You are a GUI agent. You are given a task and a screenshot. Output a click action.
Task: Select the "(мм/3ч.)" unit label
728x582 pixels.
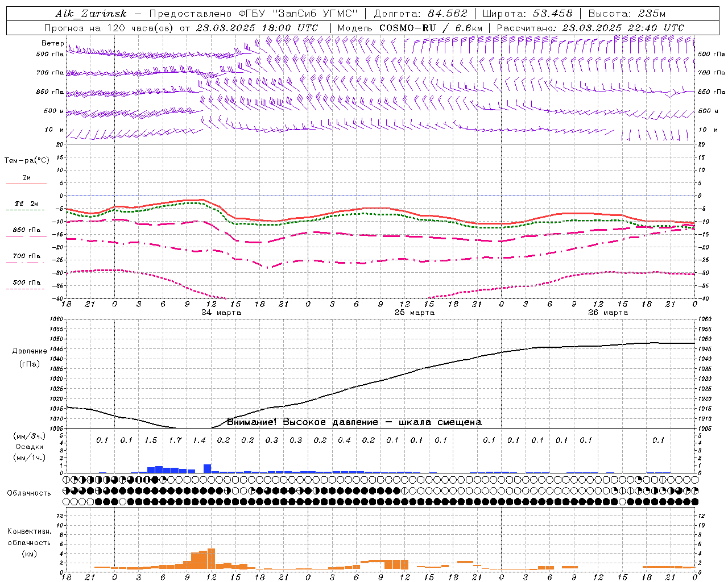click(30, 436)
